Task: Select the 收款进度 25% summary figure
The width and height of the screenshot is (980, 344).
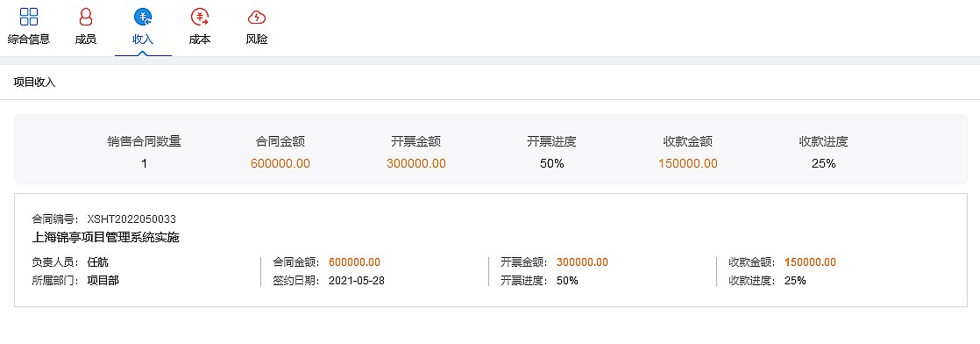Action: 824,164
